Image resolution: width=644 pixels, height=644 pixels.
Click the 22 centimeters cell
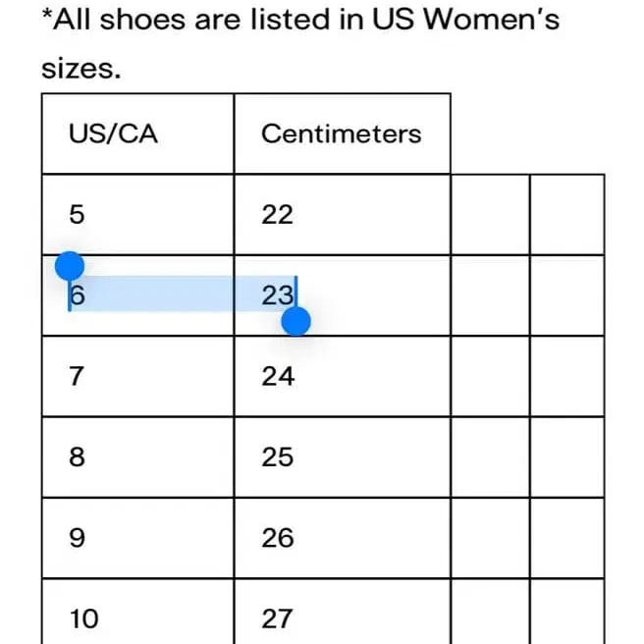click(x=342, y=215)
